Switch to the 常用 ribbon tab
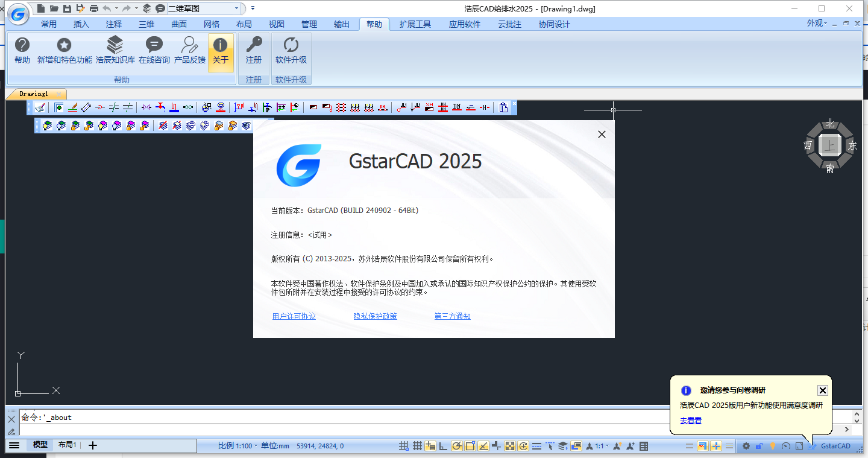 click(49, 24)
